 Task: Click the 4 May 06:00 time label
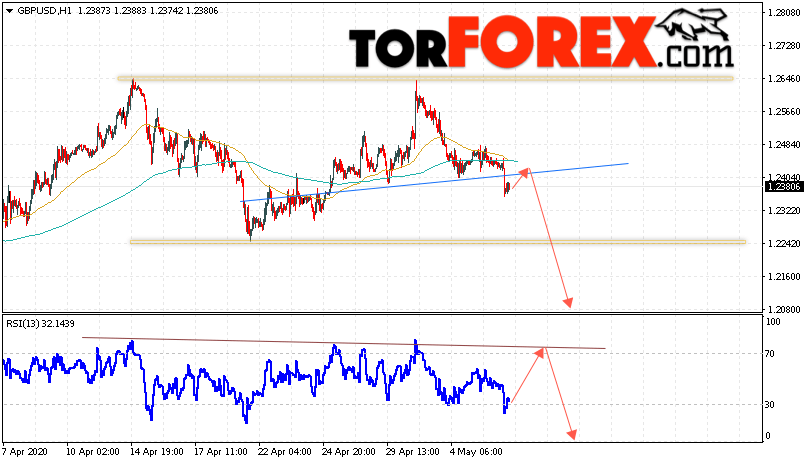[x=474, y=452]
